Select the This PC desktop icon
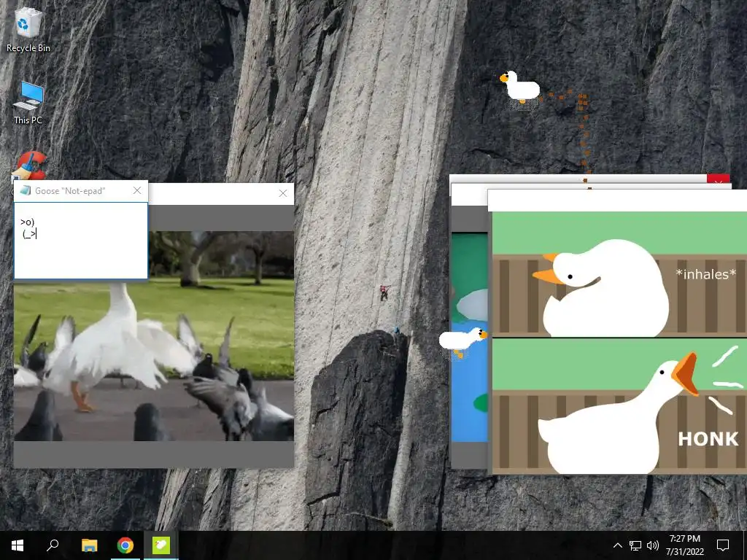The width and height of the screenshot is (747, 560). coord(28,103)
